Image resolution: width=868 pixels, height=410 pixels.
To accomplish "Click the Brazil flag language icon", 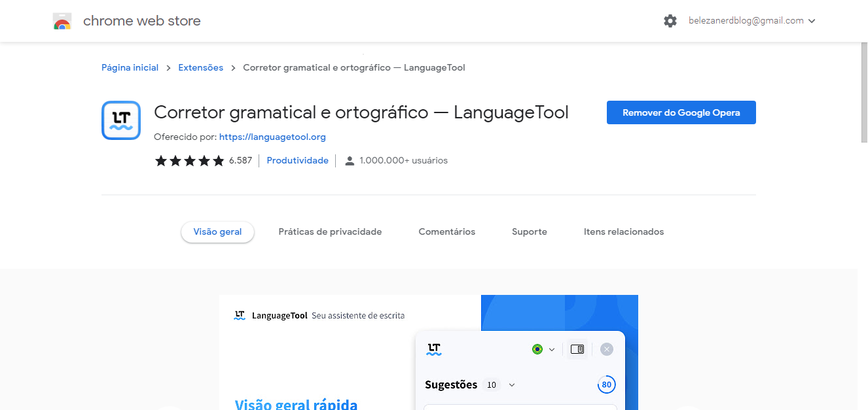I will click(537, 349).
